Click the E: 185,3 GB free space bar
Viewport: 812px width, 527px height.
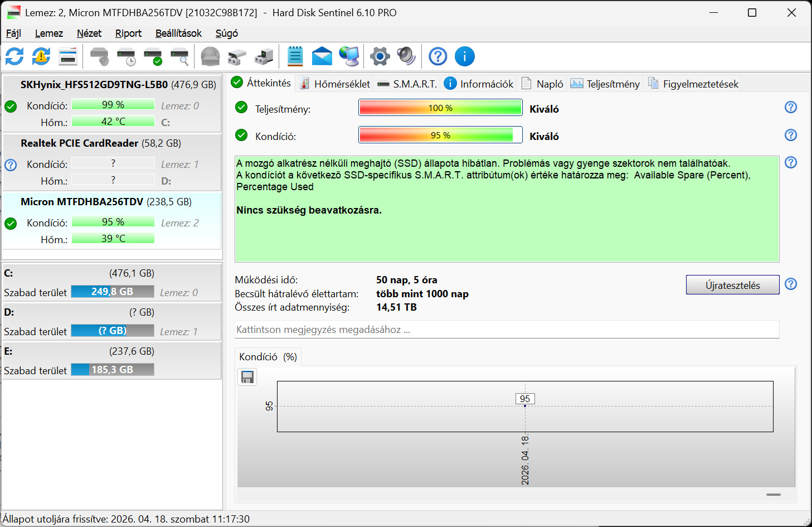113,370
